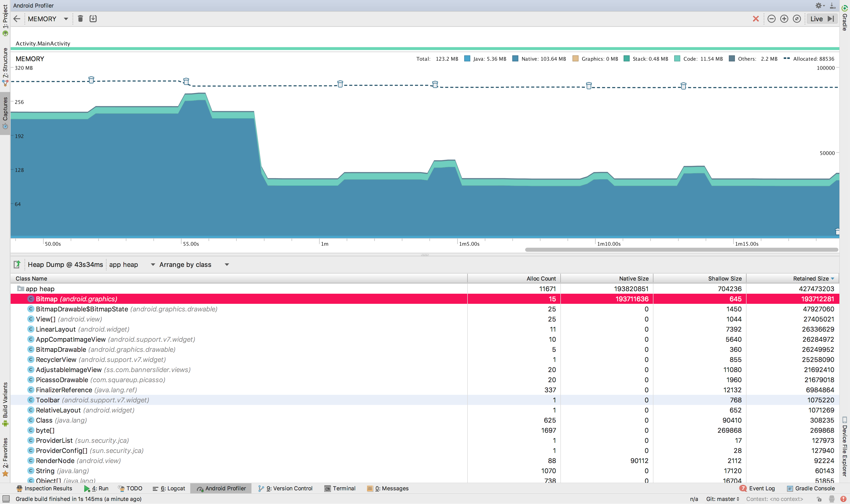Open the Terminal tool window

340,488
